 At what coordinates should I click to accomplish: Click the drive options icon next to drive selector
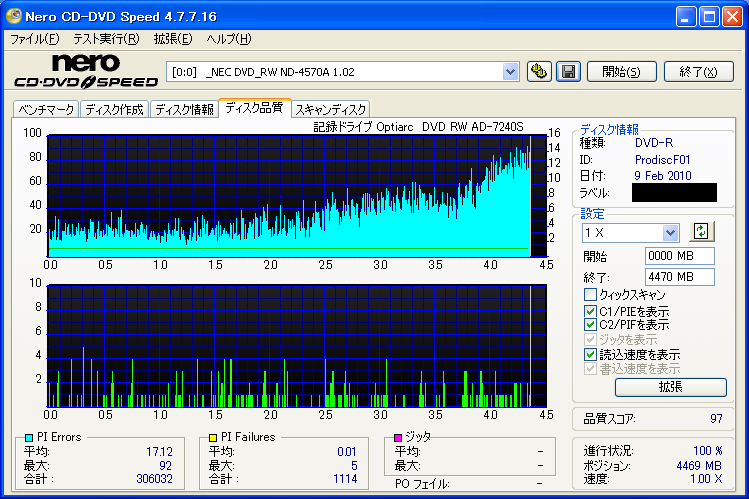(539, 72)
